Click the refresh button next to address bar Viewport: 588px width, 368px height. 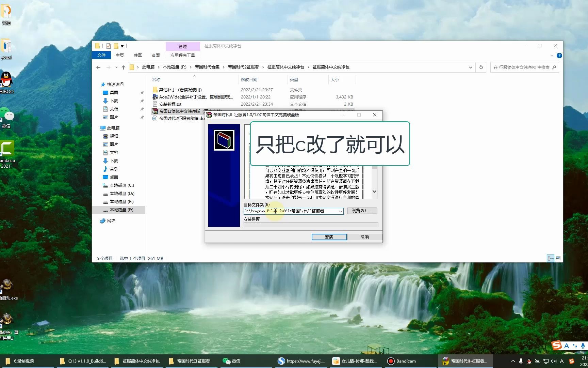[x=481, y=67]
